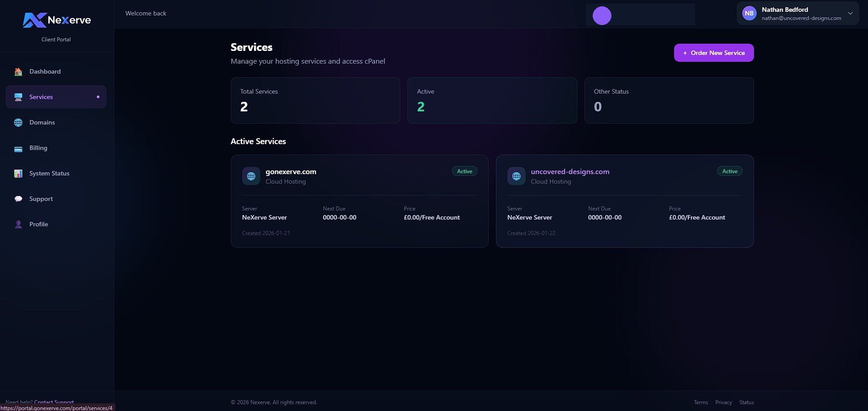Click the purple circle swatch in the header
Screen dimensions: 868x411
pos(601,15)
